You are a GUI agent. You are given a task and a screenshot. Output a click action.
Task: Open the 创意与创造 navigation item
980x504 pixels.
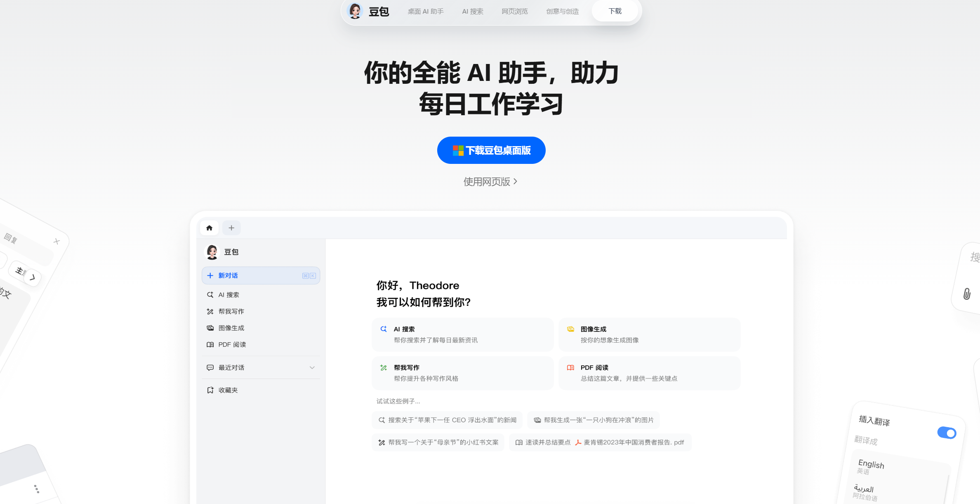click(563, 12)
